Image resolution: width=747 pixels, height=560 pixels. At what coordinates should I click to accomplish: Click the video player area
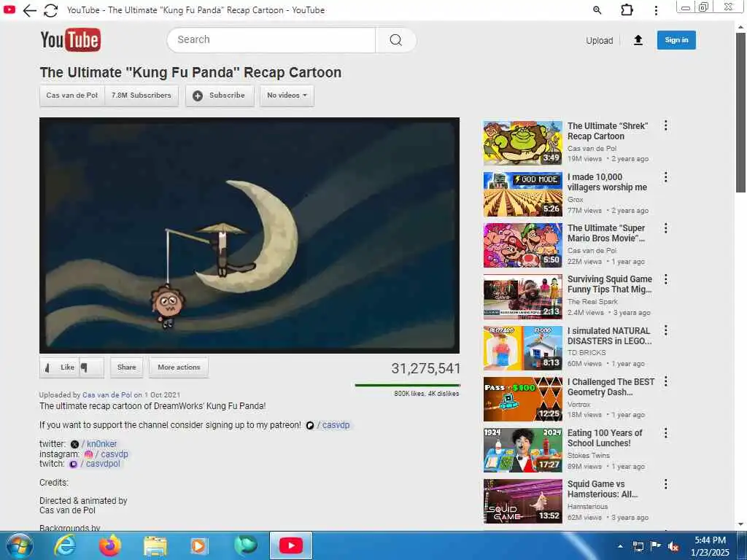(x=249, y=236)
